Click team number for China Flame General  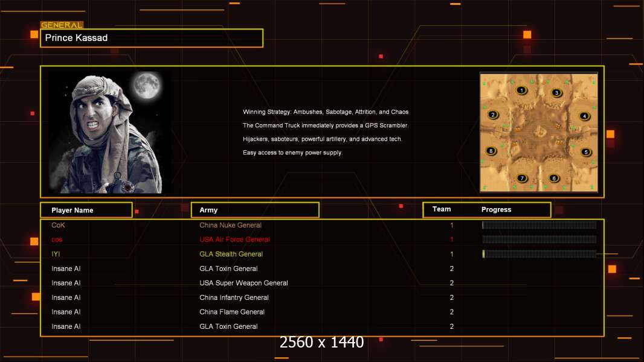tap(451, 312)
